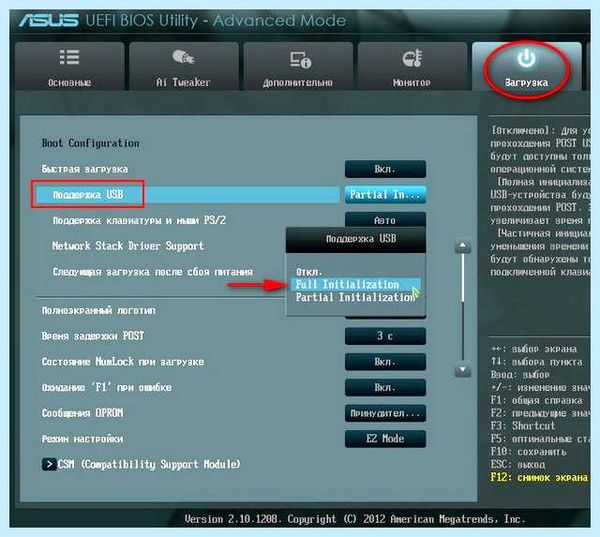Select the Время задержки POST label
This screenshot has width=600, height=537.
pos(93,336)
